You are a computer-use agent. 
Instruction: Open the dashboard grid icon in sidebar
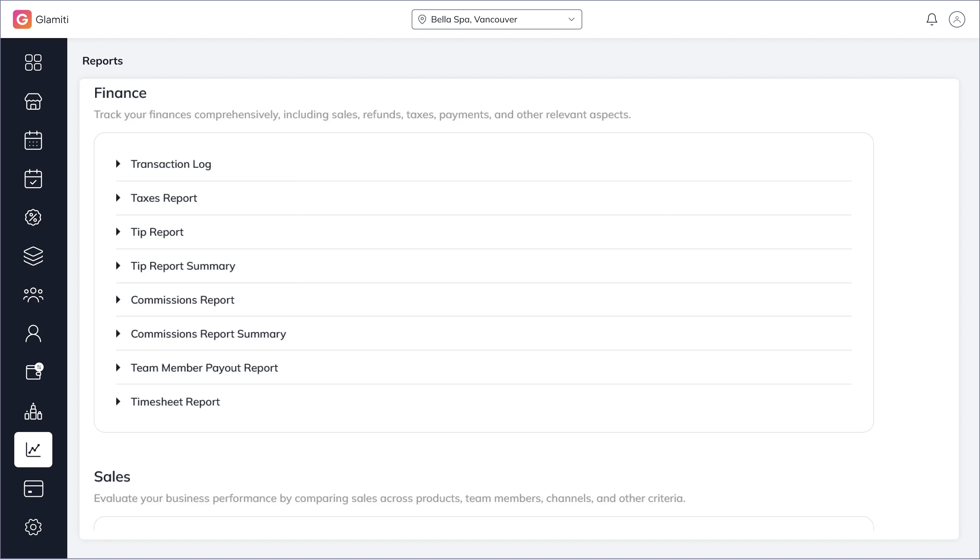33,62
